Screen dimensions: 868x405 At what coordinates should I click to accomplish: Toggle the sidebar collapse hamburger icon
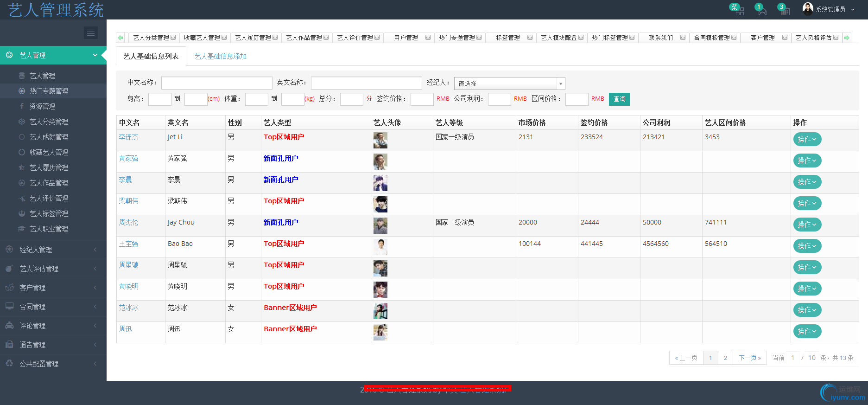(x=91, y=32)
